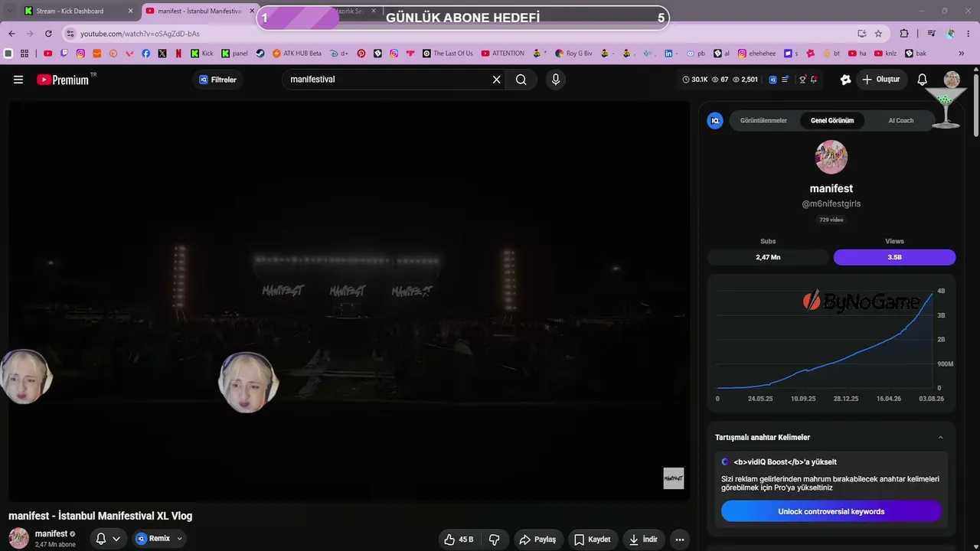
Task: Close the Kick Dashboard browser tab
Action: pos(130,11)
